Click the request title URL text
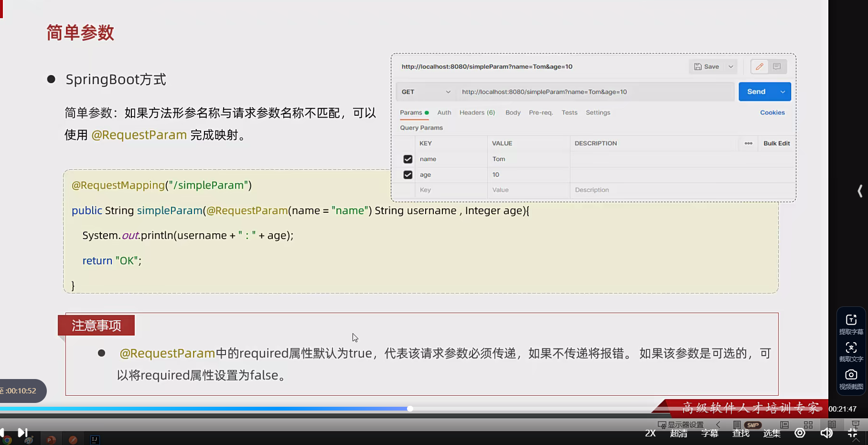 click(487, 67)
